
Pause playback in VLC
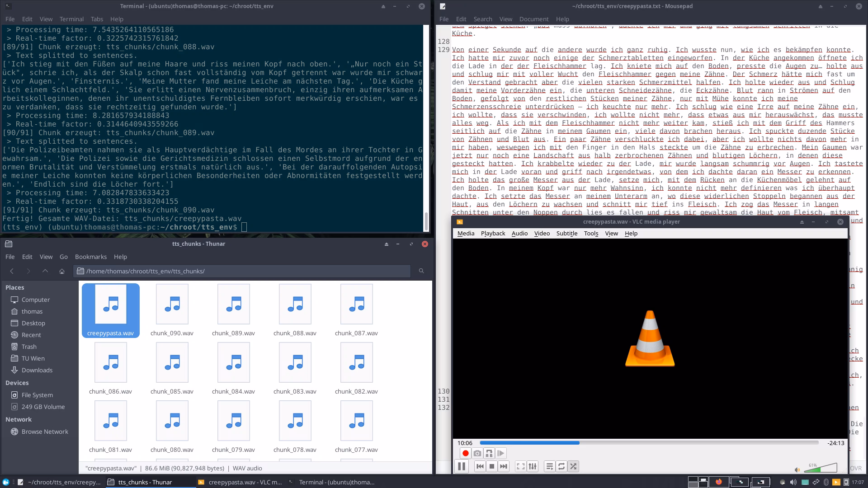[461, 466]
